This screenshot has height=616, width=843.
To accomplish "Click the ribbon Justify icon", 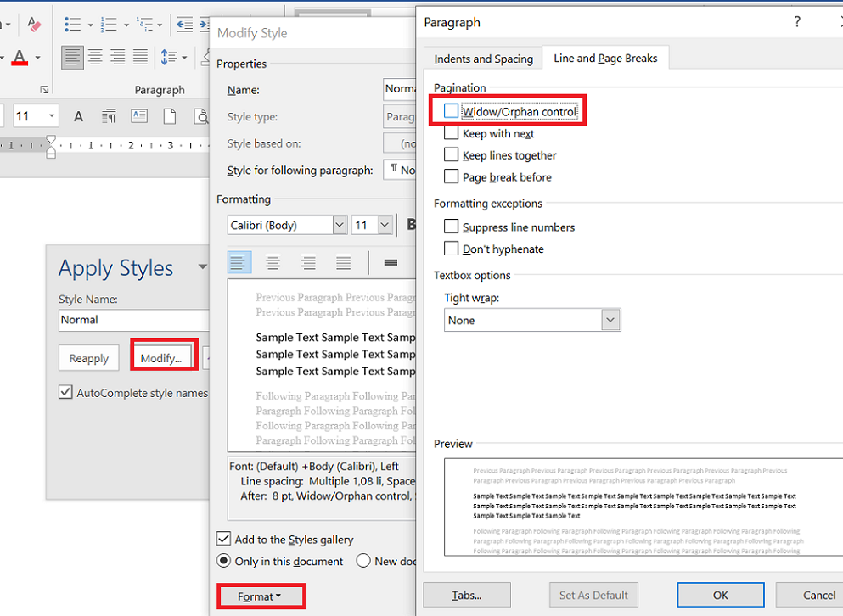I will [140, 57].
